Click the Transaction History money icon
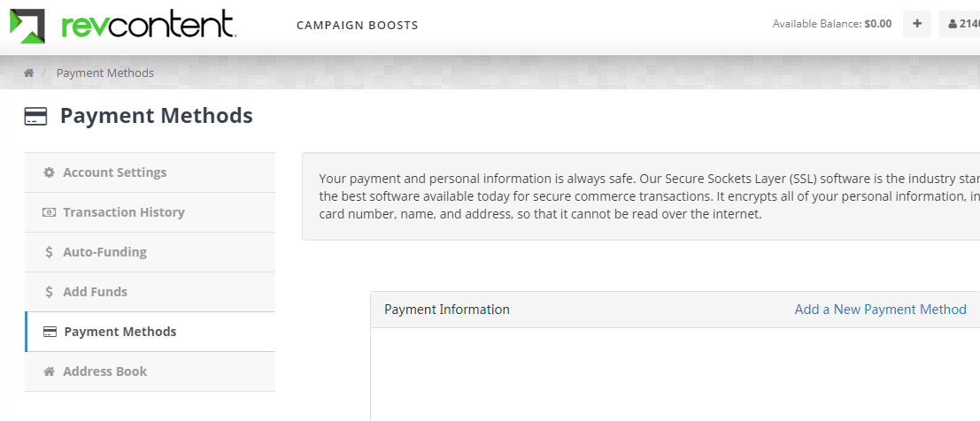Screen dimensions: 980x421 coord(50,212)
